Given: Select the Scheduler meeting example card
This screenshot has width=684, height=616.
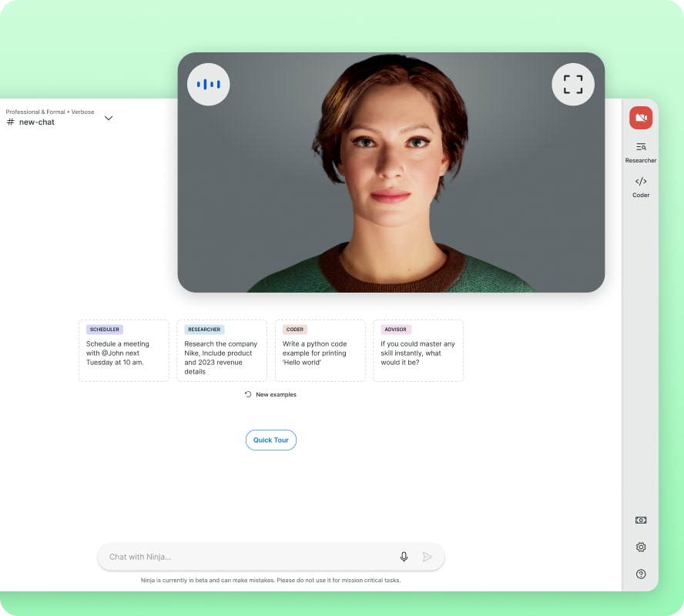Looking at the screenshot, I should pyautogui.click(x=123, y=350).
